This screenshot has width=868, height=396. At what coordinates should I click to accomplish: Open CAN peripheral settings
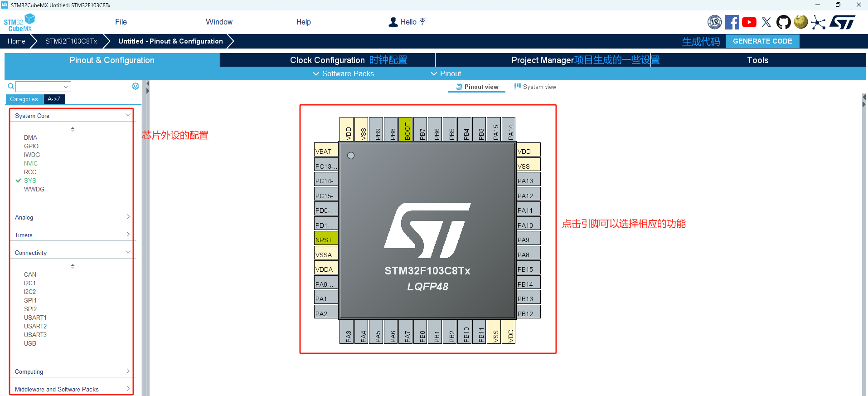pos(30,274)
